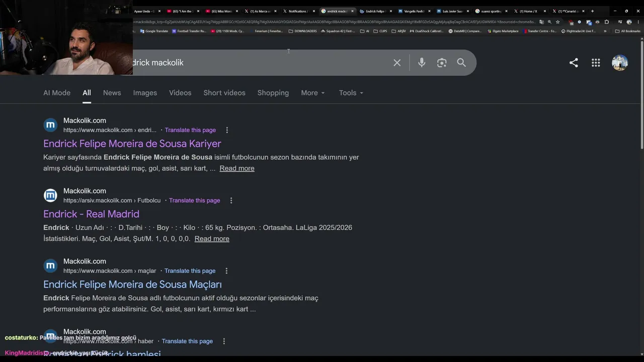Open the Google Translate bookmark
The height and width of the screenshot is (362, 644).
point(154,31)
